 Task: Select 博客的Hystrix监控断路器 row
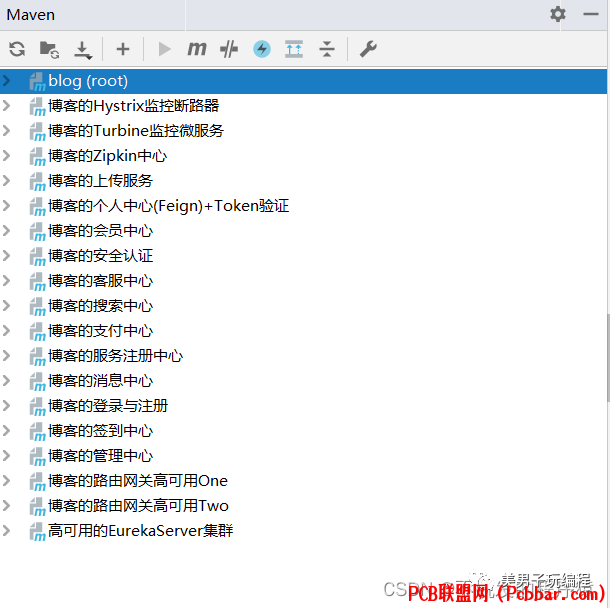303,106
